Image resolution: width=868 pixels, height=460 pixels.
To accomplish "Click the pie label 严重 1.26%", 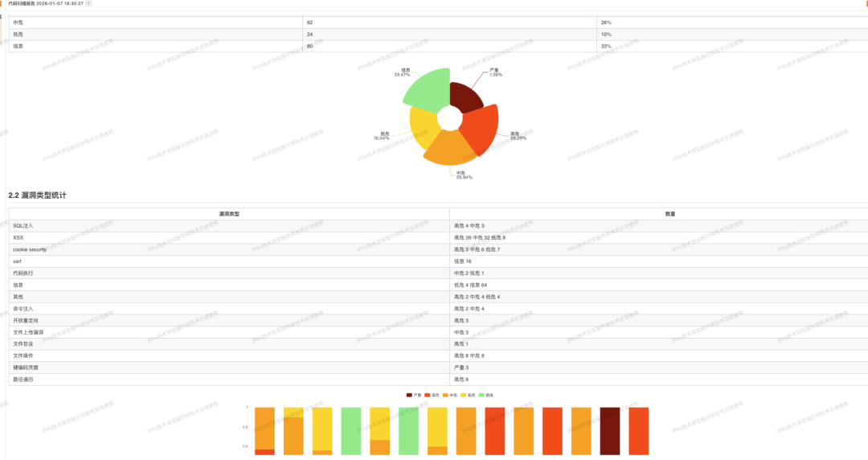I will [x=495, y=72].
